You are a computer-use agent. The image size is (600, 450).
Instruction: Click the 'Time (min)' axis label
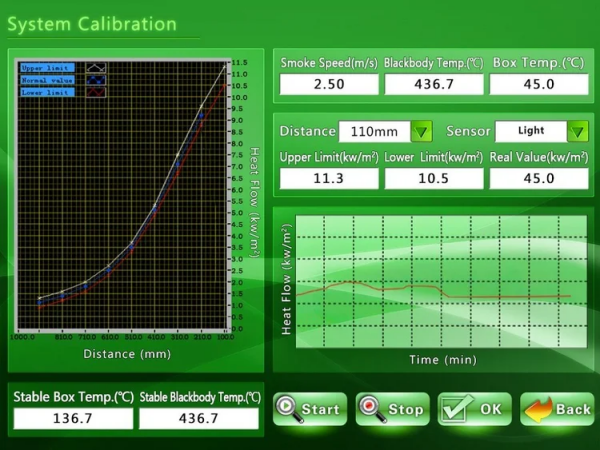tap(443, 360)
